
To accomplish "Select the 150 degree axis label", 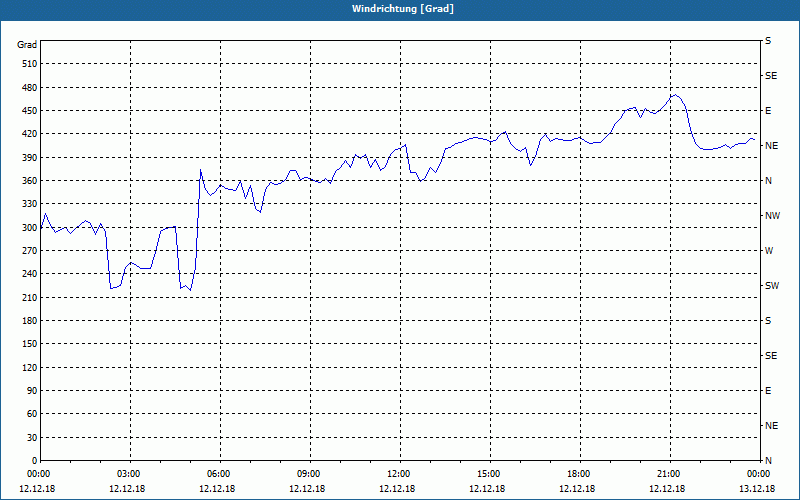I will coord(30,344).
